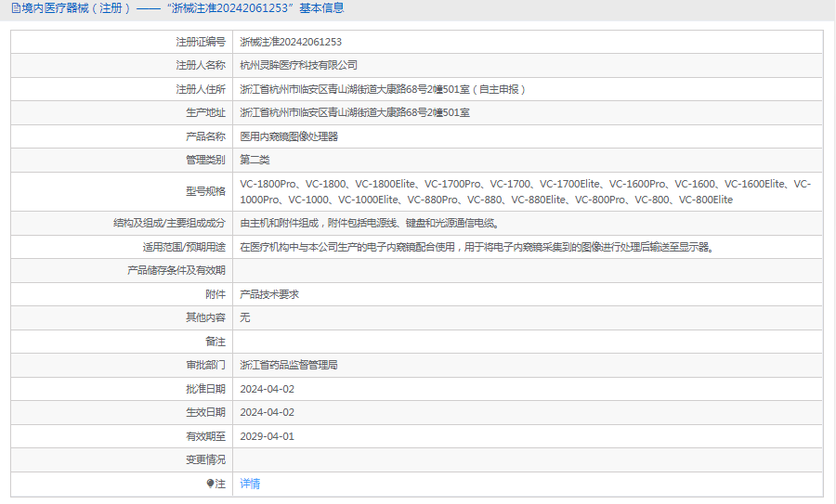The height and width of the screenshot is (504, 836).
Task: Click the 备注 label cell
Action: (122, 342)
